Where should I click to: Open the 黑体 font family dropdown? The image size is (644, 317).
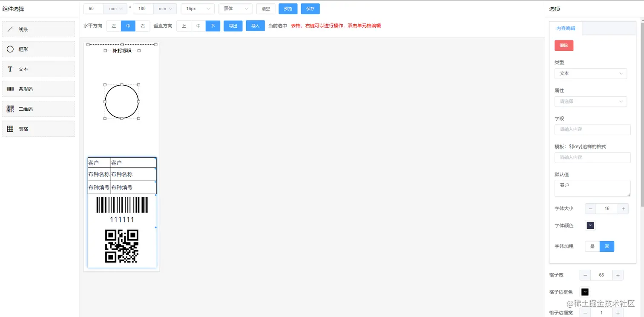236,8
